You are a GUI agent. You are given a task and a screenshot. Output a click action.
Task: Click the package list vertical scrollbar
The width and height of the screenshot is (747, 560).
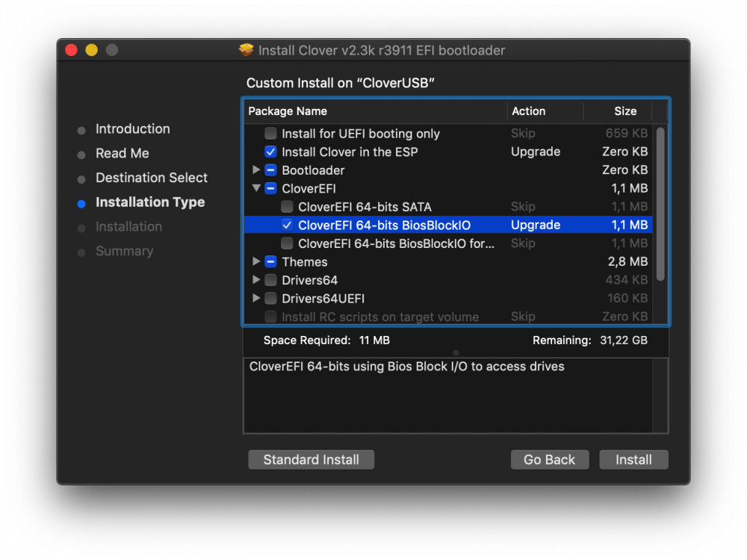[x=660, y=205]
